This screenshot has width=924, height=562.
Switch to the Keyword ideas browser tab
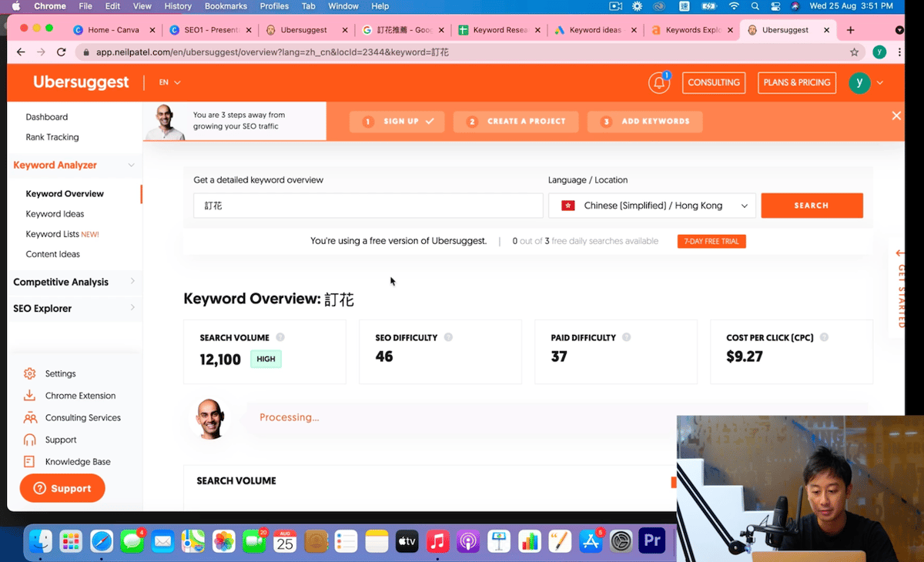point(593,30)
